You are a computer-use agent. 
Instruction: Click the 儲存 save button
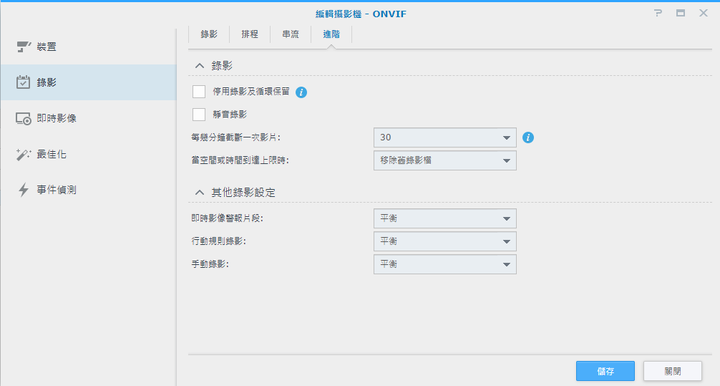(605, 371)
